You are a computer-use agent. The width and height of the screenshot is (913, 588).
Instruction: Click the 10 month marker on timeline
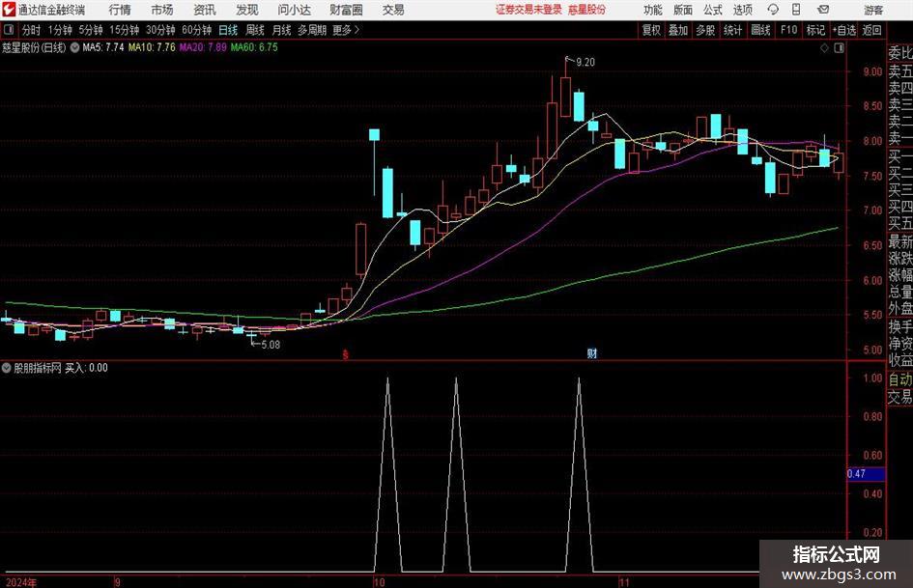pyautogui.click(x=379, y=582)
